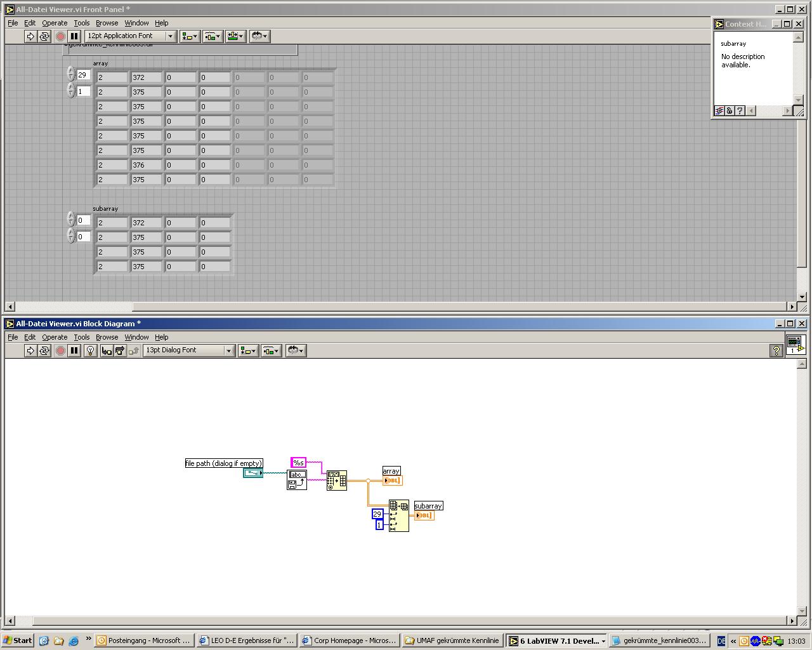Click the Windows Start button
The width and height of the screenshot is (812, 650).
[x=18, y=640]
